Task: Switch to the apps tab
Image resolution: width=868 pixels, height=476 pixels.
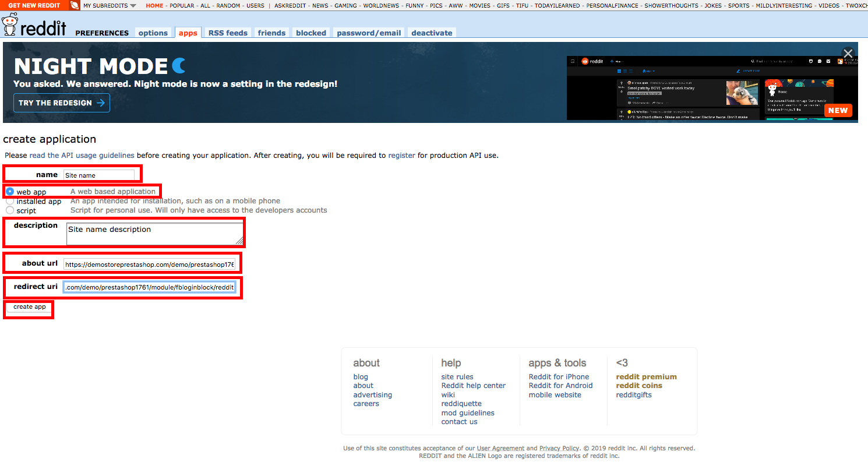Action: coord(188,33)
